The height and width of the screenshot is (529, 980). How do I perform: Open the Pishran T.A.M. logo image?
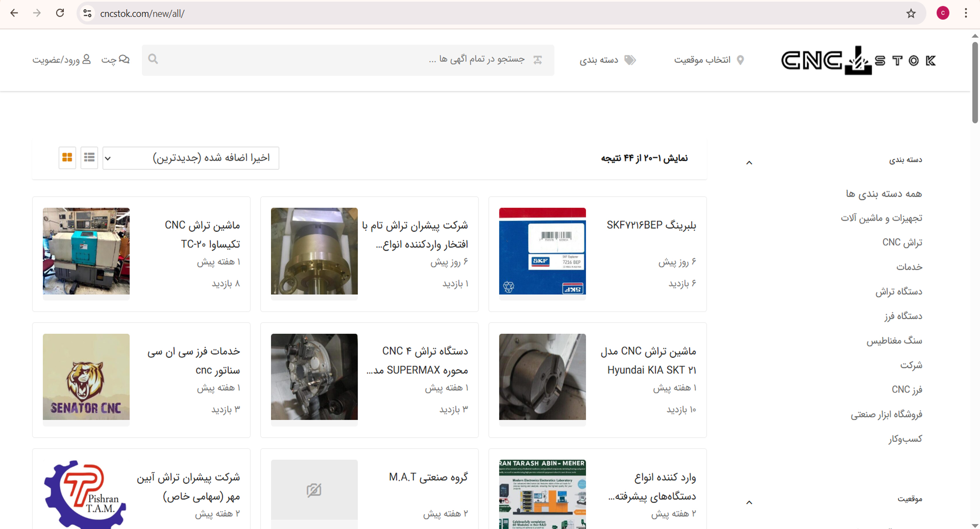86,494
